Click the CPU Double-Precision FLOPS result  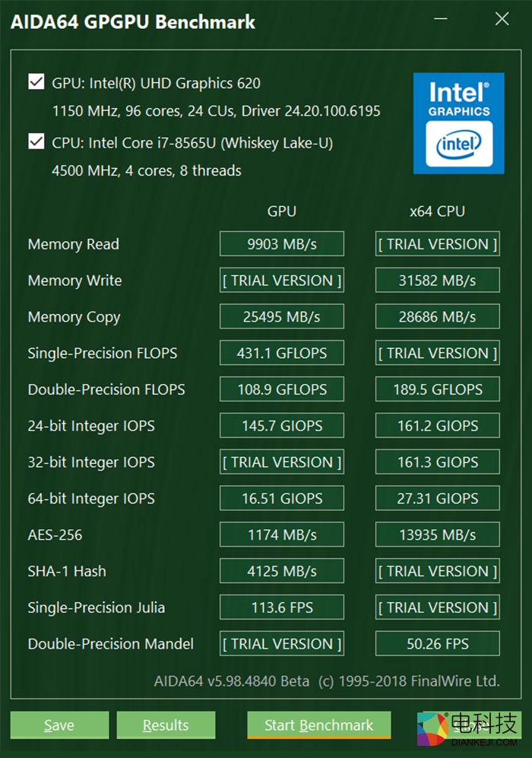pos(437,389)
